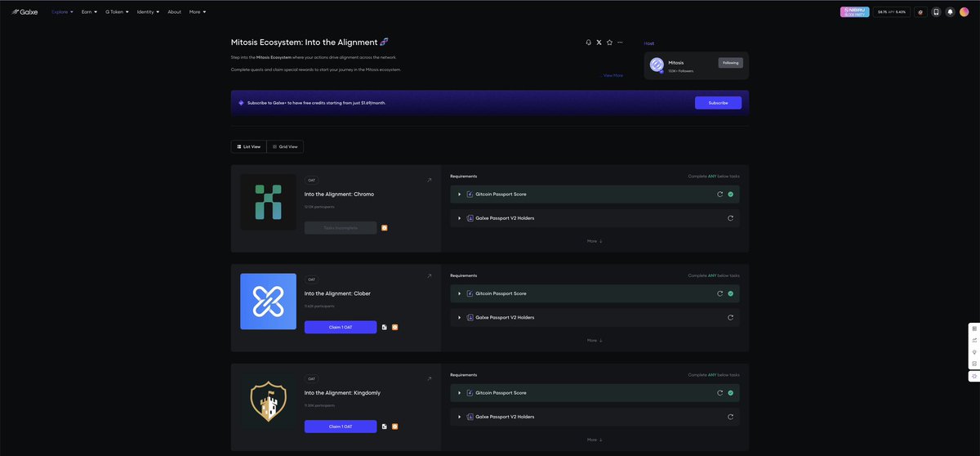This screenshot has width=980, height=456.
Task: Expand Galxe Passport V2 Holders in Kingdomly card
Action: (460, 417)
